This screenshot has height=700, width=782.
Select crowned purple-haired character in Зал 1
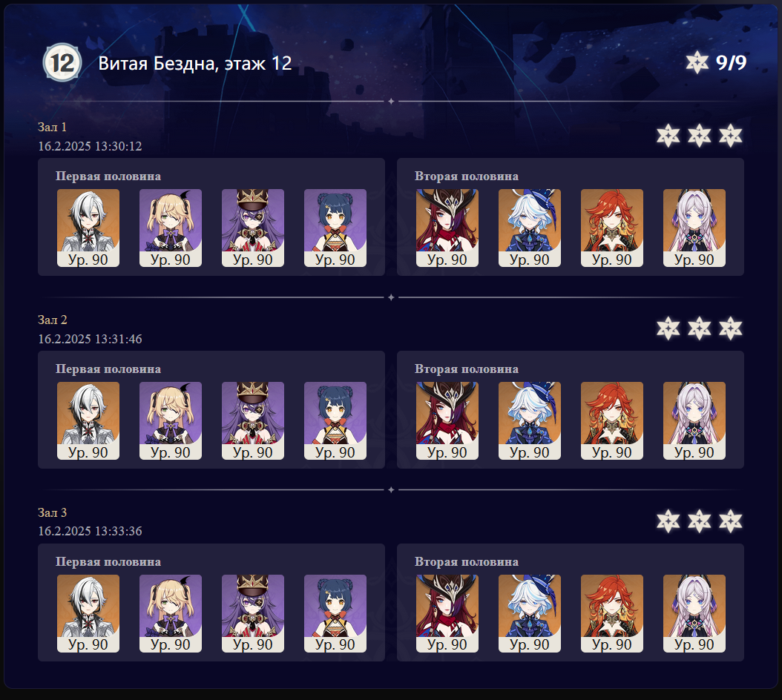point(253,228)
